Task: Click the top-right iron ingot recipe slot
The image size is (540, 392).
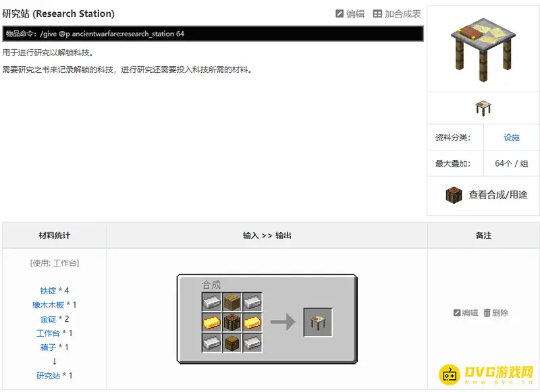Action: (x=252, y=302)
